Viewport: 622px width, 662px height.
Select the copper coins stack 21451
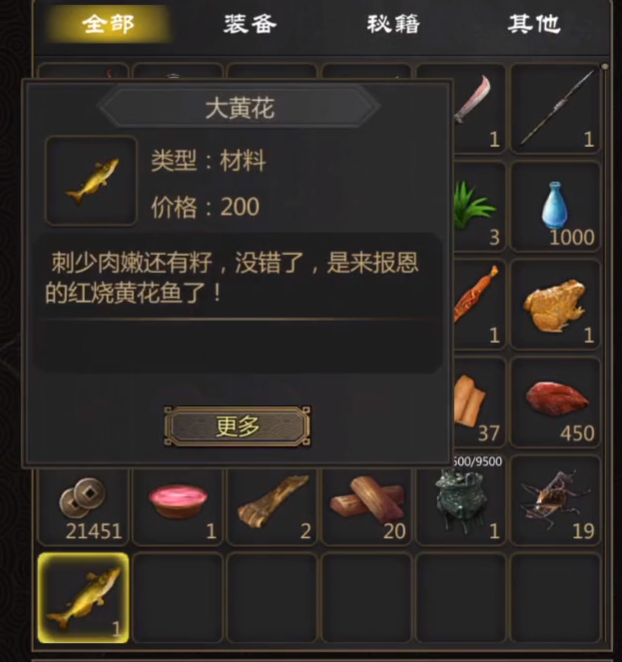[83, 505]
